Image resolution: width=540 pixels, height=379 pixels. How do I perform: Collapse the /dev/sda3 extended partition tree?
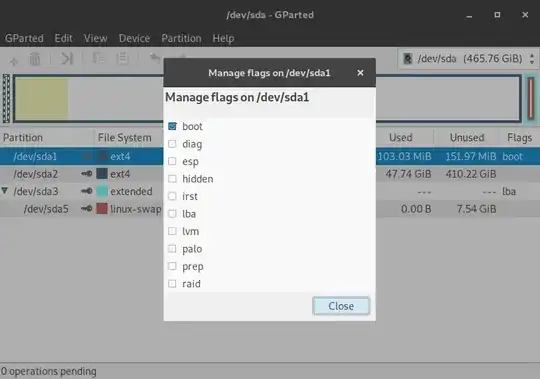(x=4, y=190)
